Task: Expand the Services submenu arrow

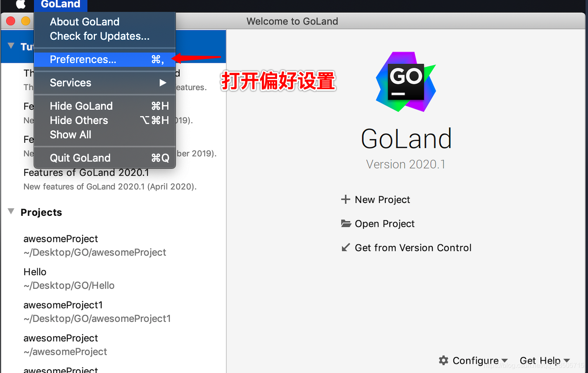Action: pos(163,83)
